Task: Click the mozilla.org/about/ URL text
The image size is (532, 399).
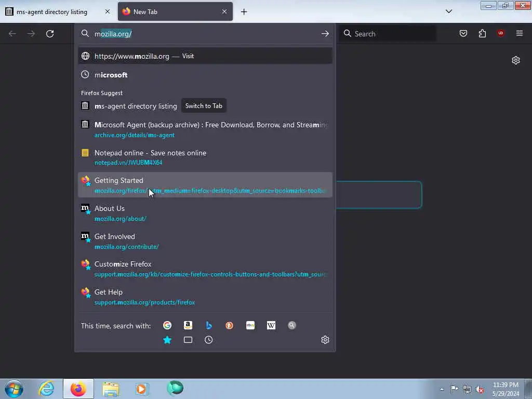Action: (120, 219)
